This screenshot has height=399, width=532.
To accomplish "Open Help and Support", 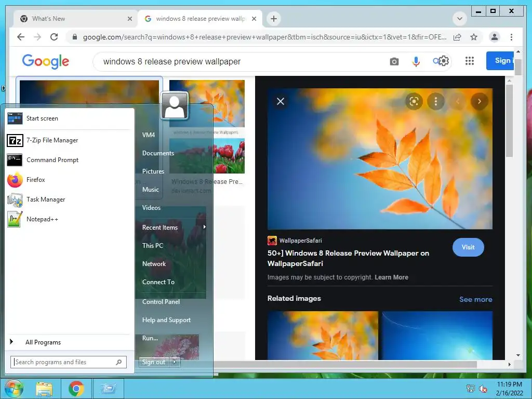I will coord(166,320).
